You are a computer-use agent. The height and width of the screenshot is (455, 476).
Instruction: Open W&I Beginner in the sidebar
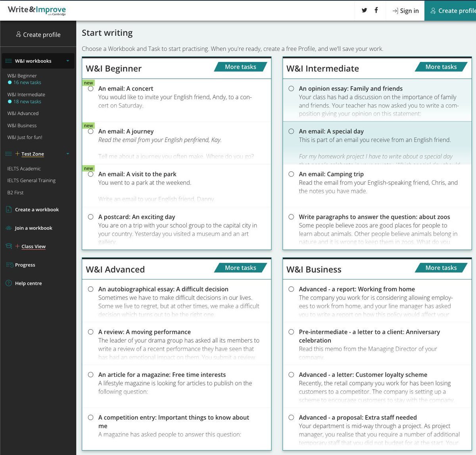22,75
